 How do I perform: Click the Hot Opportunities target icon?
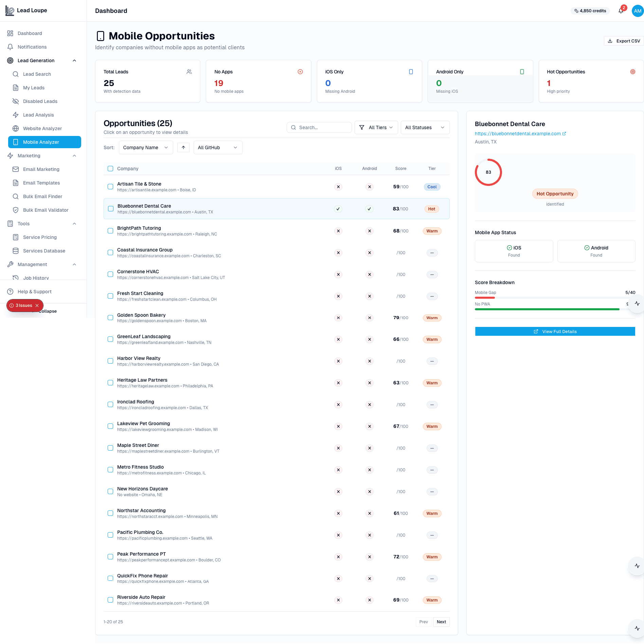tap(633, 72)
